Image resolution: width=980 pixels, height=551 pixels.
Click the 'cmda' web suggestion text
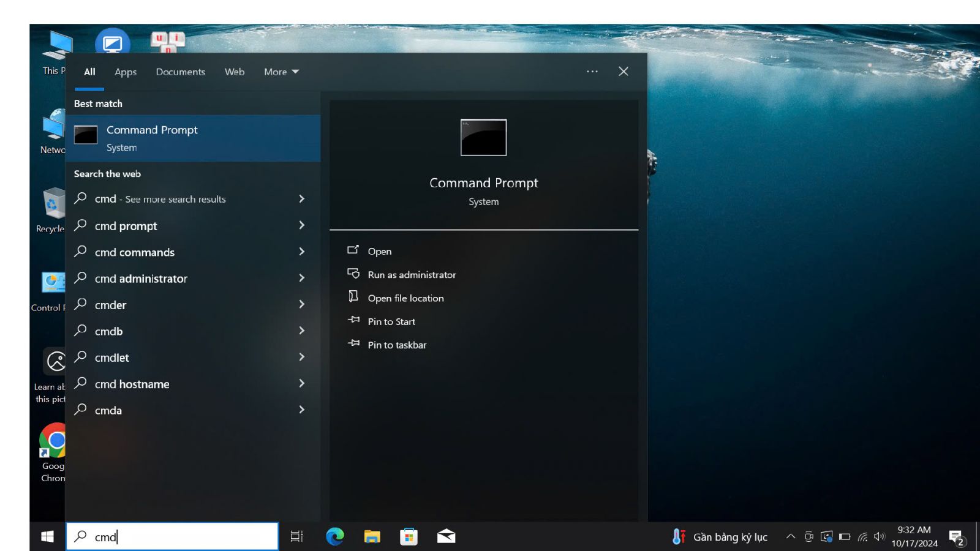[x=108, y=411]
